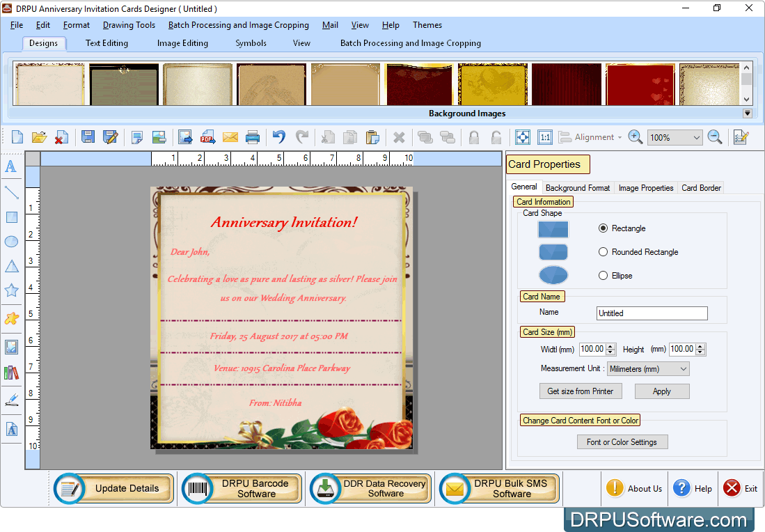Open the Card Border tab
Viewport: 765px width, 532px height.
pyautogui.click(x=701, y=188)
